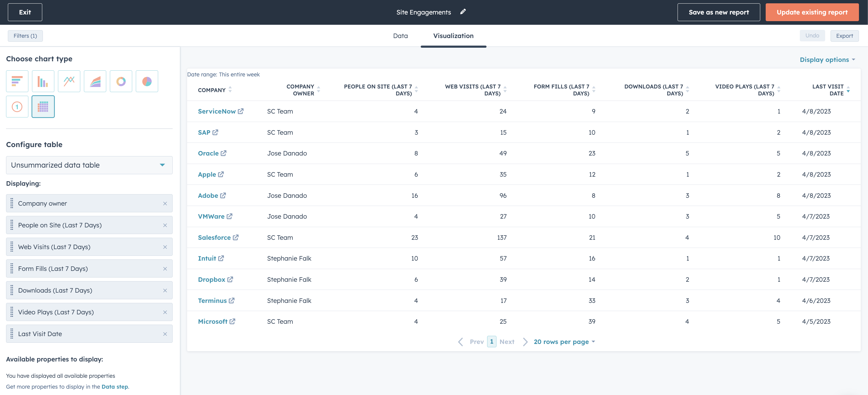
Task: Select the vertical column chart type
Action: click(x=43, y=81)
